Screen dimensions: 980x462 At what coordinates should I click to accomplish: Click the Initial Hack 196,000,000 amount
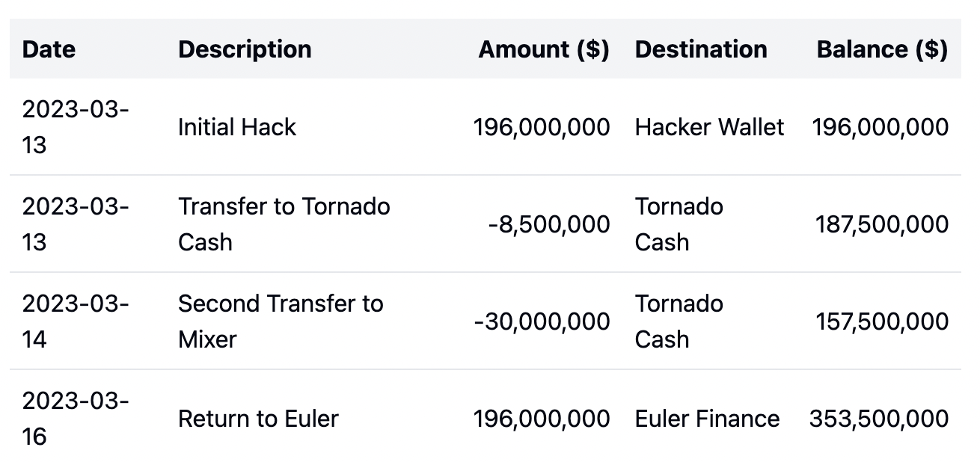(542, 127)
